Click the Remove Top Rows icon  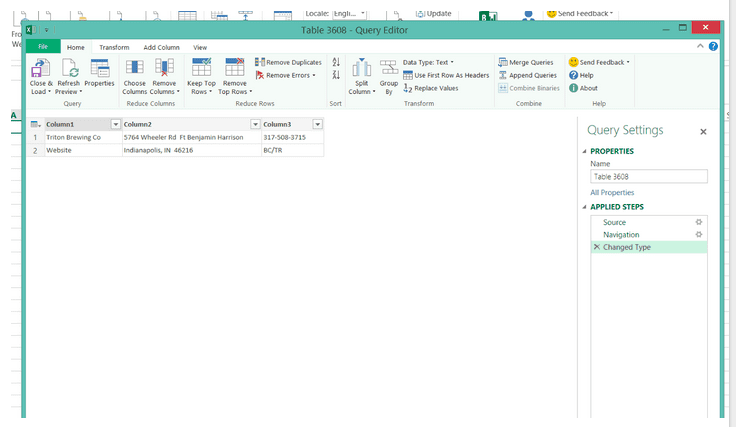click(235, 68)
